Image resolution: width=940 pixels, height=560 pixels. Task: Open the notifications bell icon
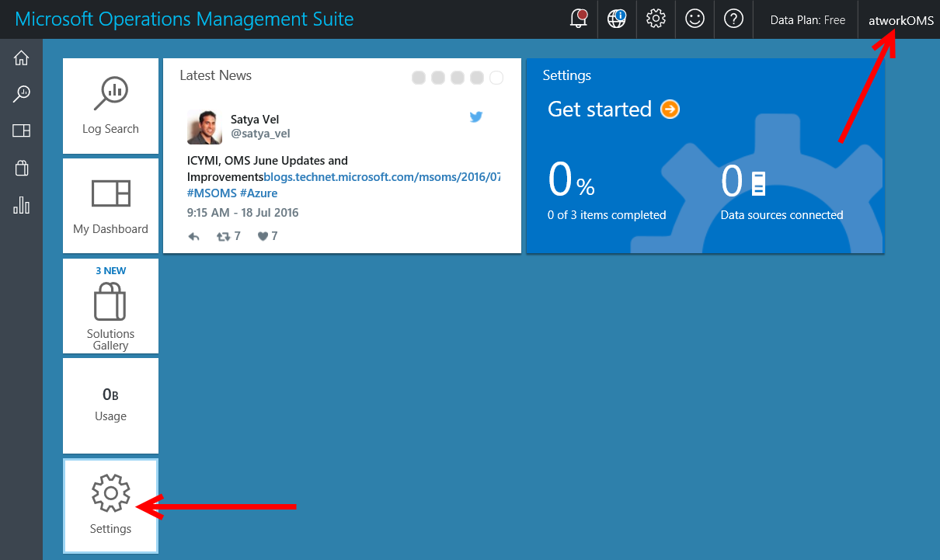coord(578,19)
